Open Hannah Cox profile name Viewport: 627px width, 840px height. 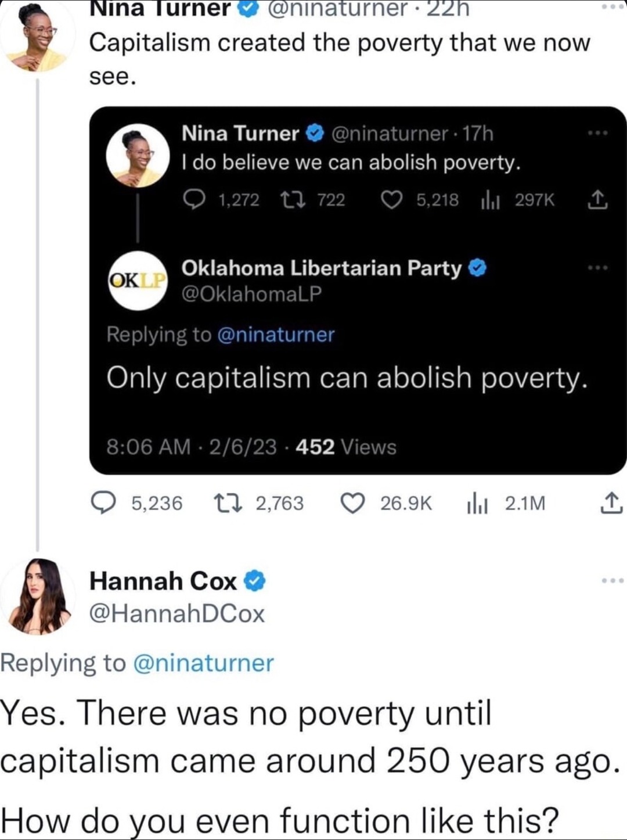(x=163, y=581)
